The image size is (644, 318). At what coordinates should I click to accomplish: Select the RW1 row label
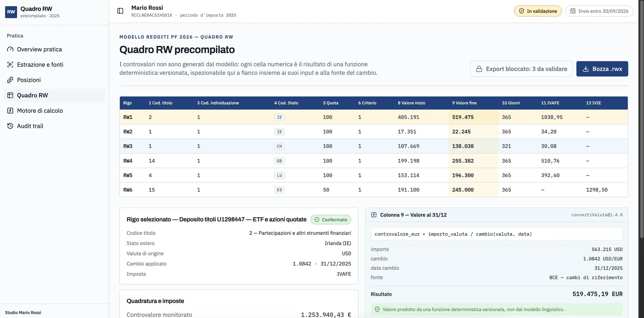pyautogui.click(x=128, y=117)
